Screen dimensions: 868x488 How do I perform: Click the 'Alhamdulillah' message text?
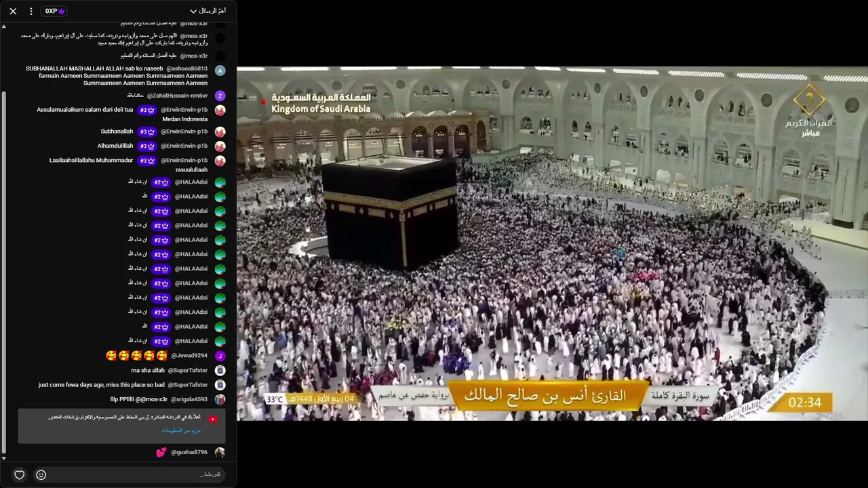point(115,146)
